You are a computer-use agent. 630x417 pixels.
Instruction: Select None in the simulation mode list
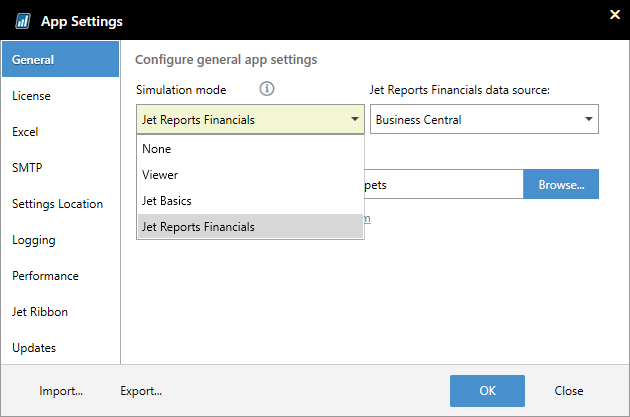pyautogui.click(x=250, y=149)
